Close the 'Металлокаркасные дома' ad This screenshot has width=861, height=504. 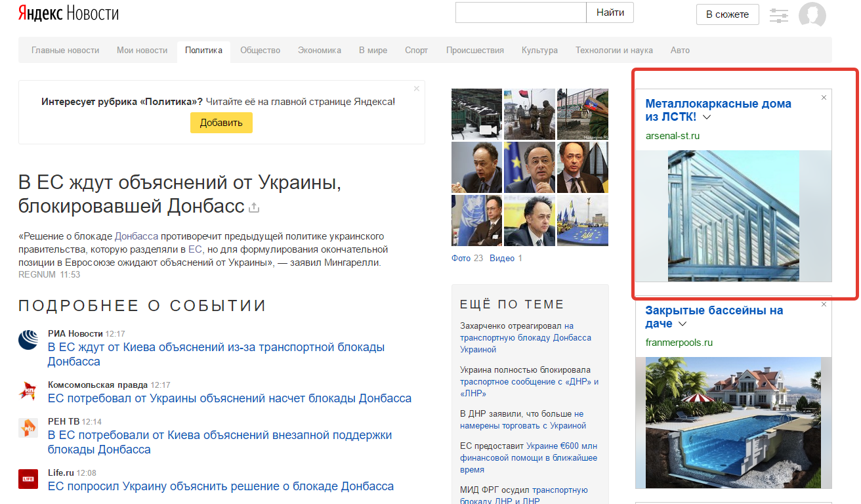point(824,98)
